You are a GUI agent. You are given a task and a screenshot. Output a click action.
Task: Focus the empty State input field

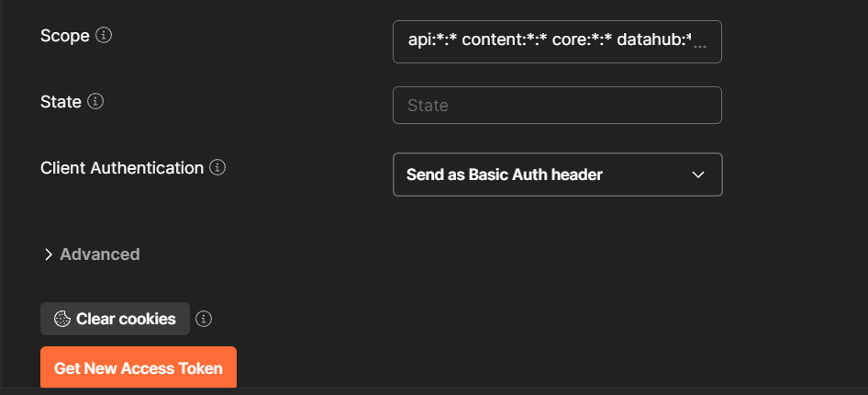click(557, 106)
